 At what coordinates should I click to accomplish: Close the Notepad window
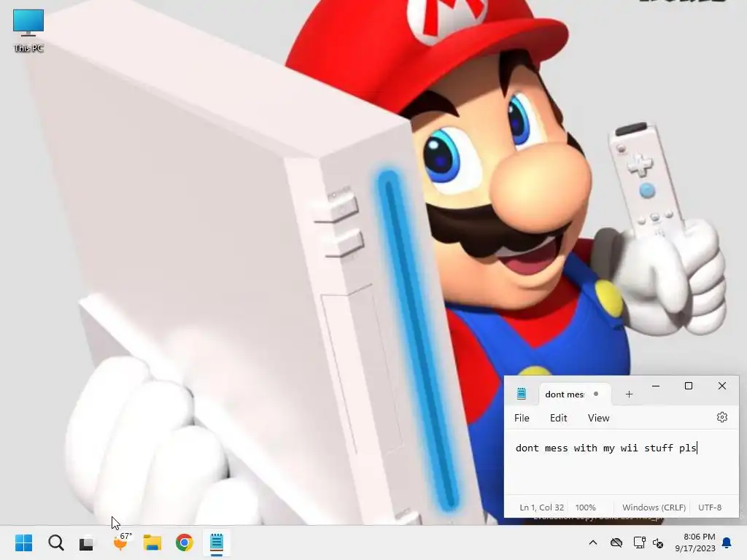click(x=721, y=386)
